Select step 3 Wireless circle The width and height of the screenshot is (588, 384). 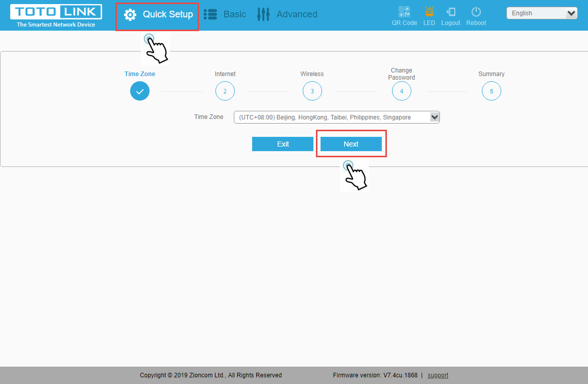(312, 91)
